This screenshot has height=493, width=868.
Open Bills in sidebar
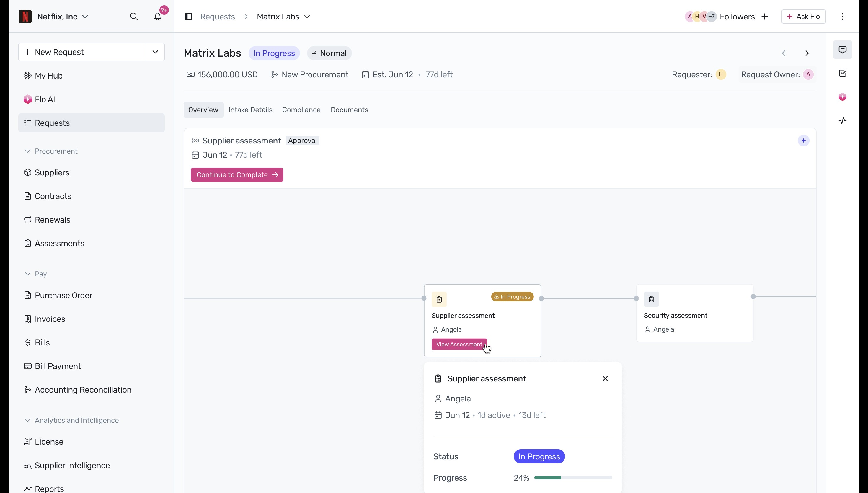[92, 343]
